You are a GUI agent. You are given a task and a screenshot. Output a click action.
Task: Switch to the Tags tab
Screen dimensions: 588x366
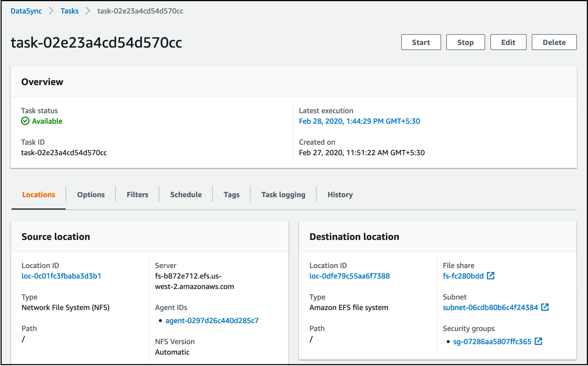(x=231, y=194)
